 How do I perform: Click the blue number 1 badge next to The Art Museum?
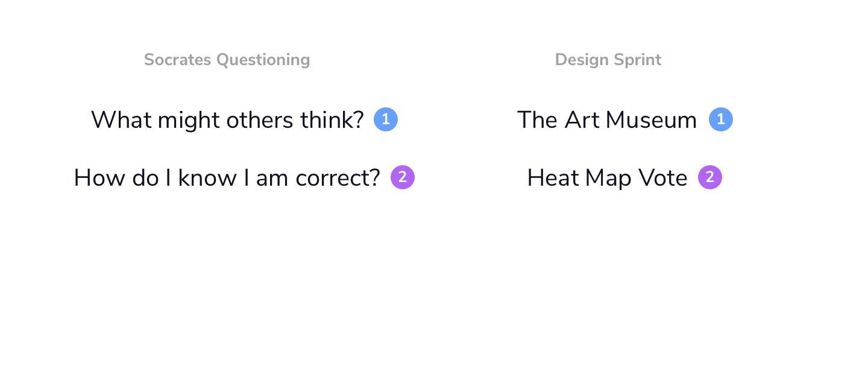click(x=721, y=119)
